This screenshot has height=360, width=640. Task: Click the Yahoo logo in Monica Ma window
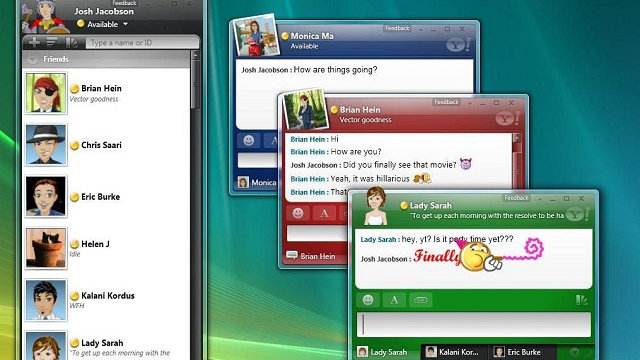(458, 44)
